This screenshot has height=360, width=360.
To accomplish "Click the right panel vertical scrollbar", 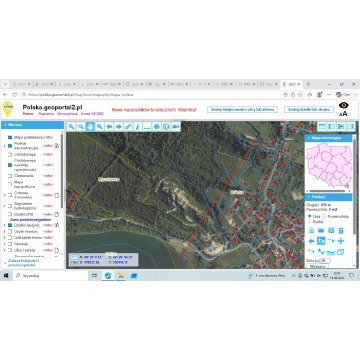I will tap(353, 187).
